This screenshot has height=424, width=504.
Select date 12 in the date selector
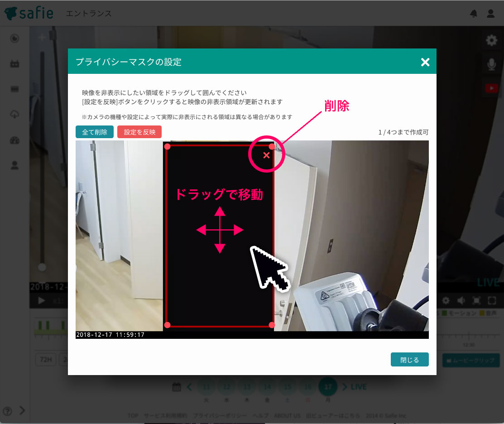tap(226, 387)
